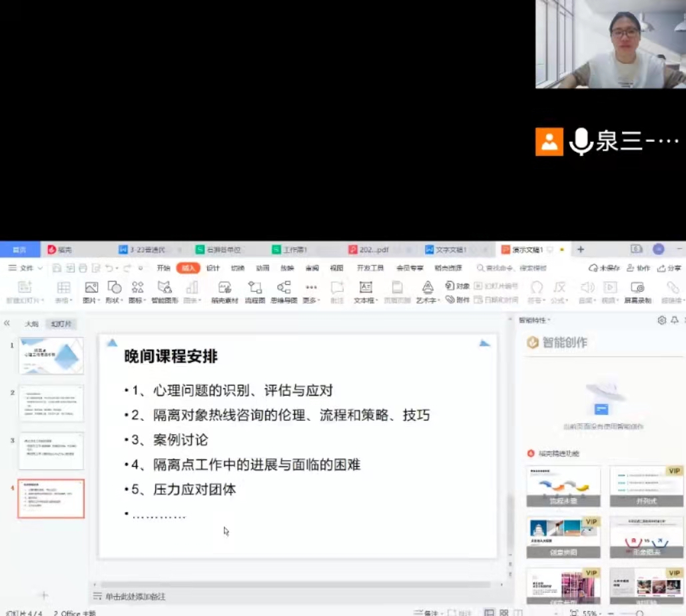Click 单击此处添加备注 notes field
Image resolution: width=686 pixels, height=616 pixels.
coord(135,597)
